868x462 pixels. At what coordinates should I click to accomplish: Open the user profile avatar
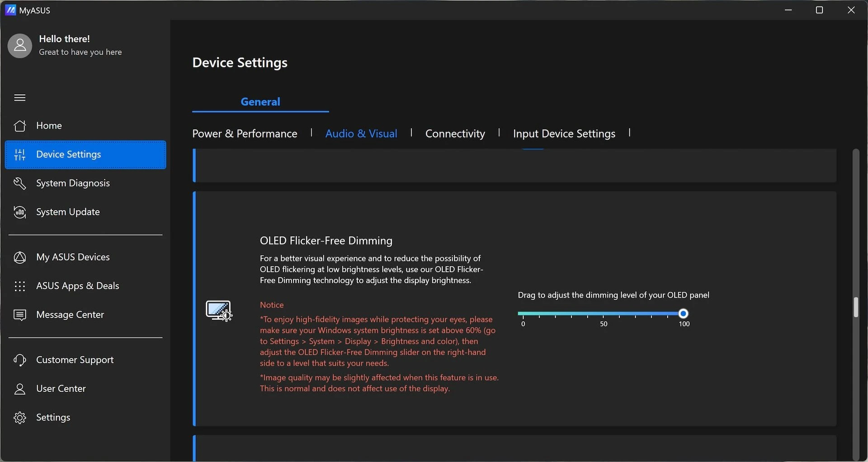tap(20, 46)
